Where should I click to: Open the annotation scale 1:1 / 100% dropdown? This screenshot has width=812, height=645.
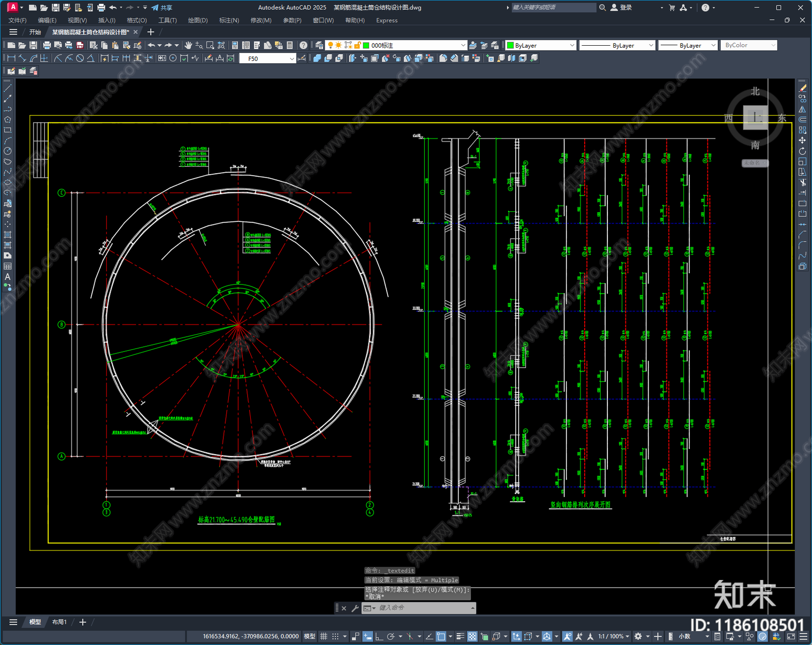click(614, 636)
